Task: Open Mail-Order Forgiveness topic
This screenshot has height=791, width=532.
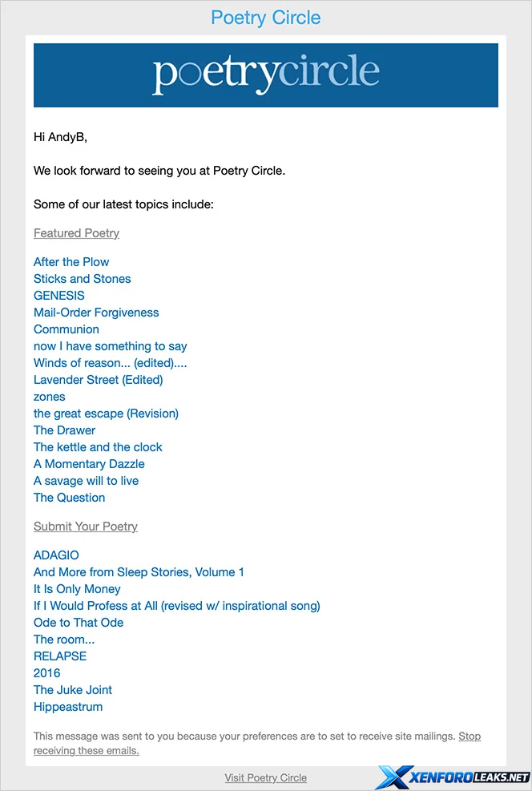Action: click(96, 313)
